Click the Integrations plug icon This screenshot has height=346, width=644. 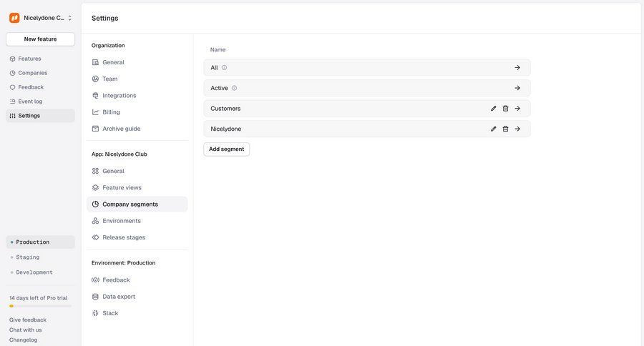95,96
